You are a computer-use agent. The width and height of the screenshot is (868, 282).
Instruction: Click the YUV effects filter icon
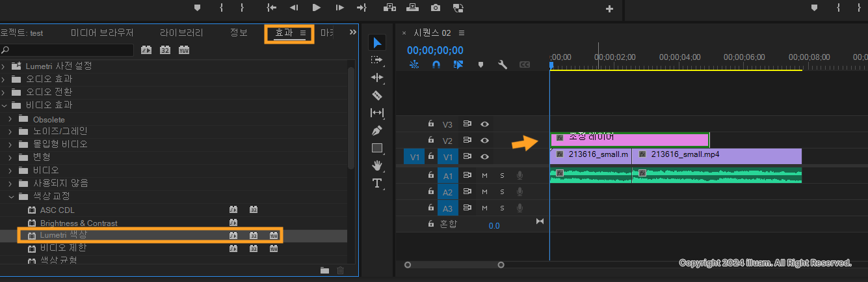coord(184,49)
